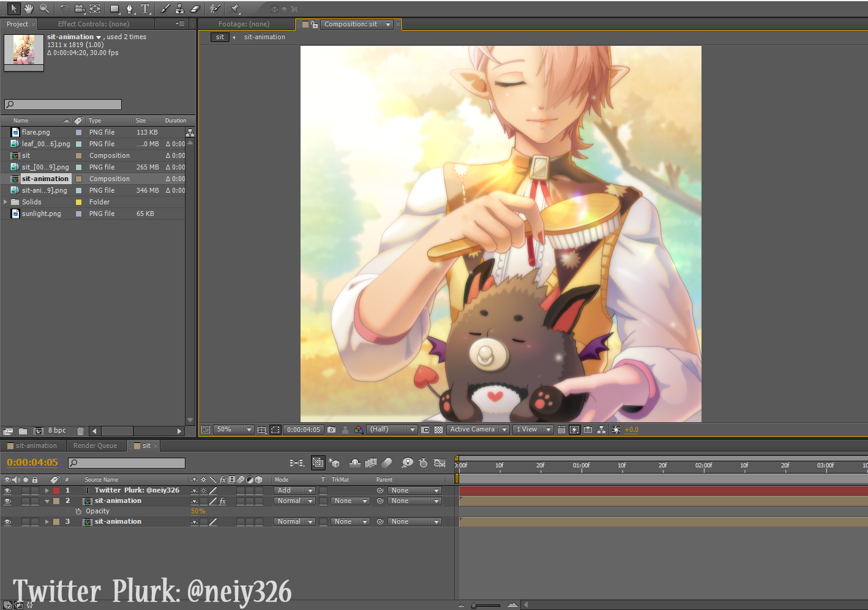Open the Active Camera view dropdown
868x610 pixels.
[478, 430]
